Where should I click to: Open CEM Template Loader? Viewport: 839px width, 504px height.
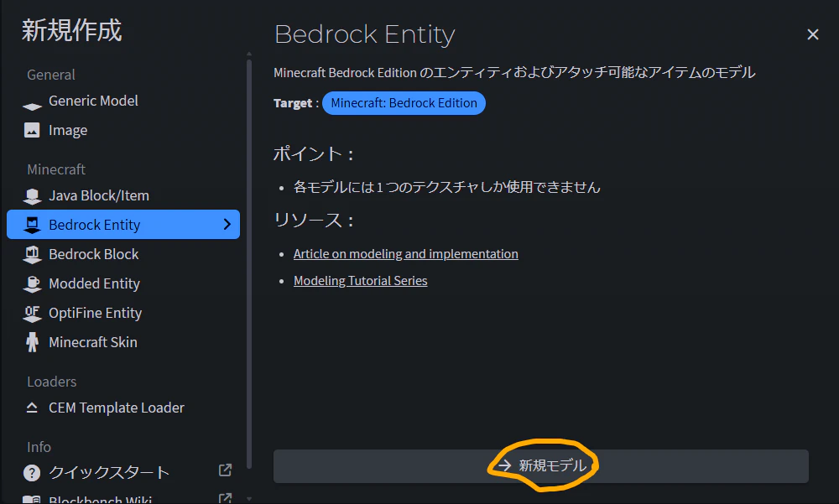(123, 408)
